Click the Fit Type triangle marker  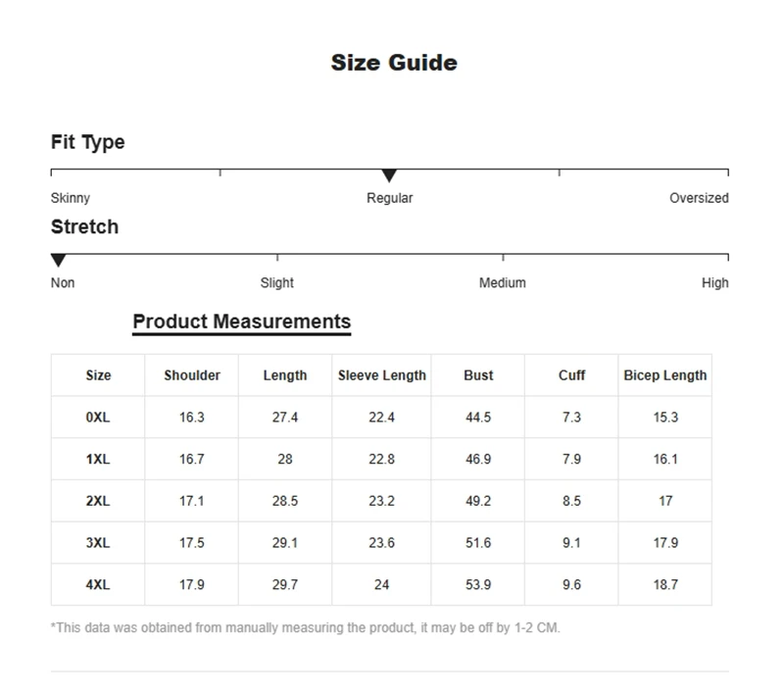389,175
